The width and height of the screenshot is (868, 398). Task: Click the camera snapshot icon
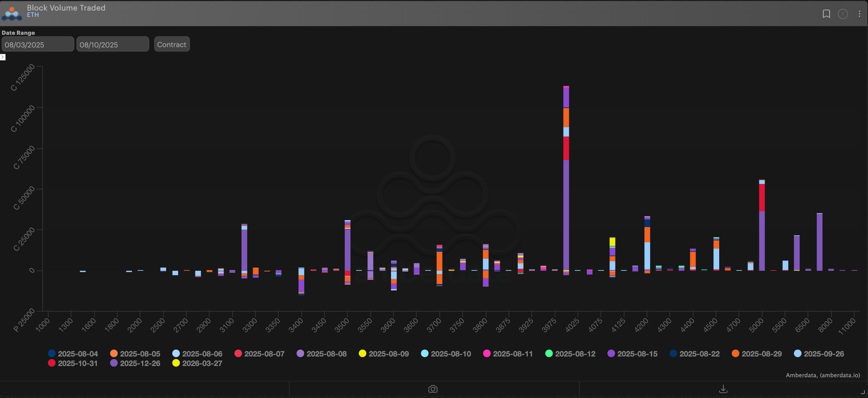point(433,389)
